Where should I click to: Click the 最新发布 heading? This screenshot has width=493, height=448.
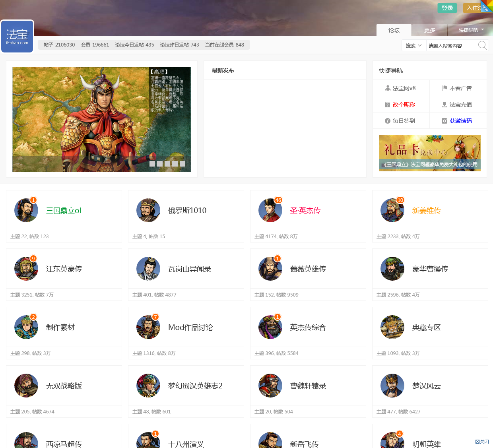coord(223,70)
